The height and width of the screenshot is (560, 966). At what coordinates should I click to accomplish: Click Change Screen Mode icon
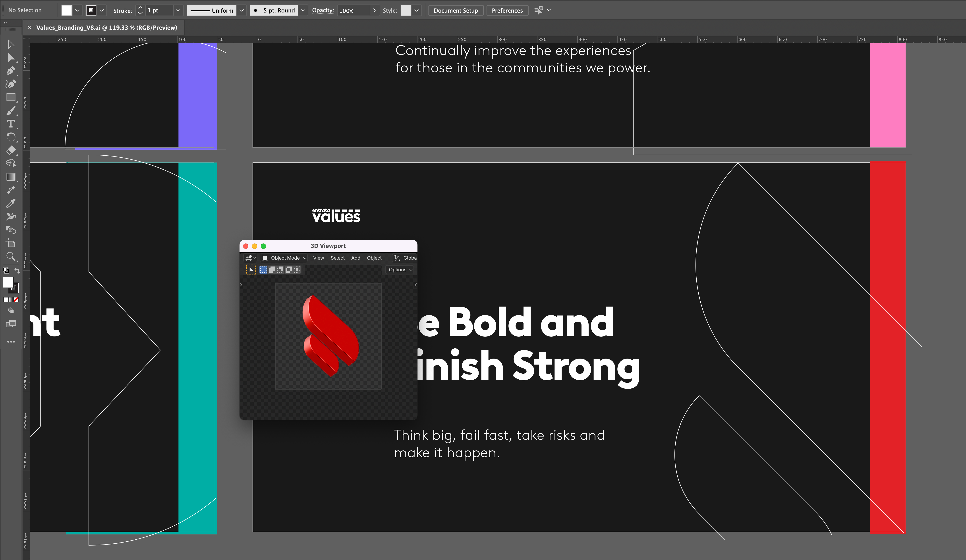(x=11, y=324)
